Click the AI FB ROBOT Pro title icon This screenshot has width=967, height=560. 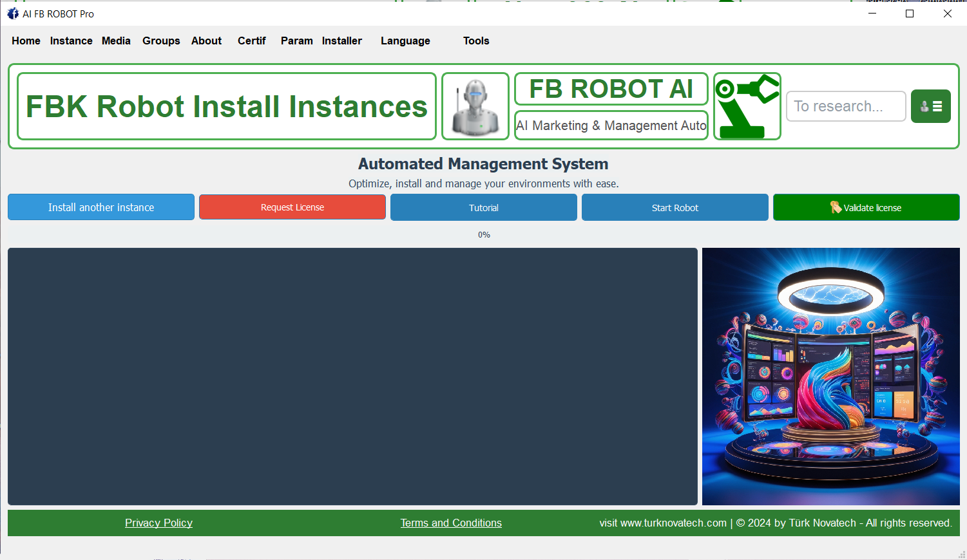point(13,14)
